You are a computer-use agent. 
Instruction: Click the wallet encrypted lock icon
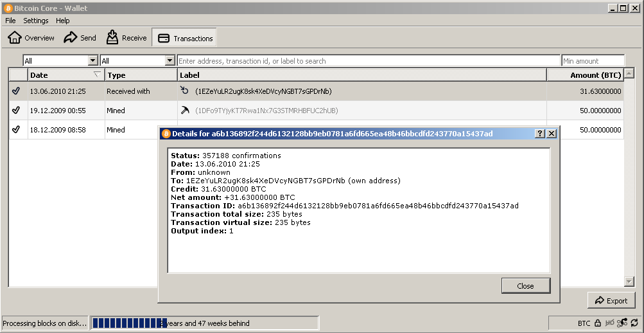[598, 323]
